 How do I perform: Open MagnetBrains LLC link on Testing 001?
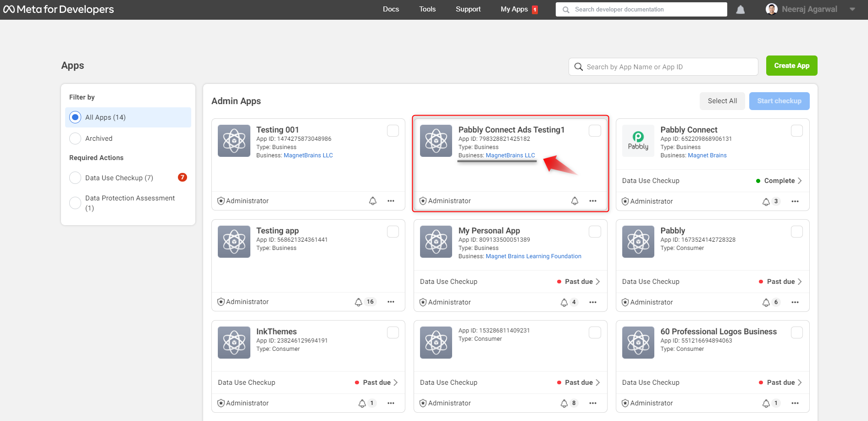point(308,155)
